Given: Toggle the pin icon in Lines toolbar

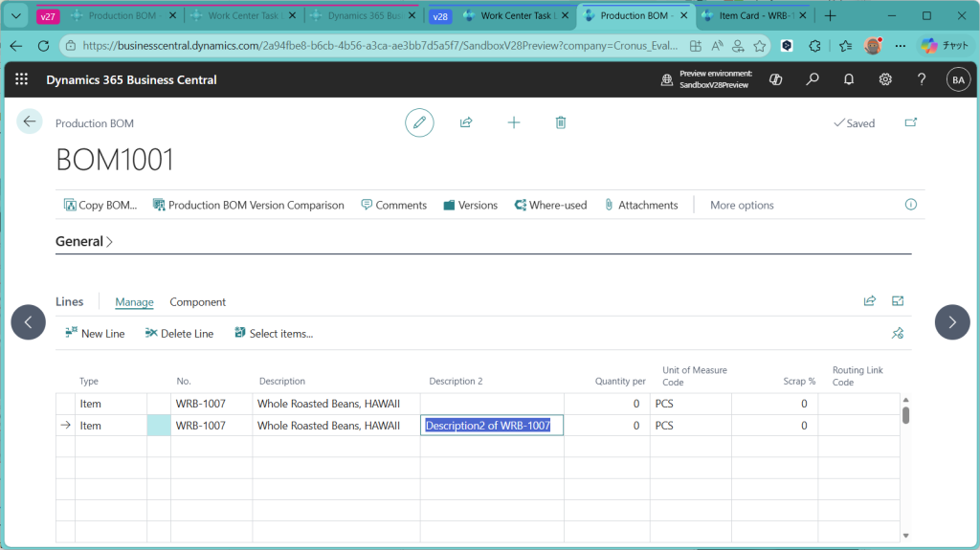Looking at the screenshot, I should tap(897, 334).
